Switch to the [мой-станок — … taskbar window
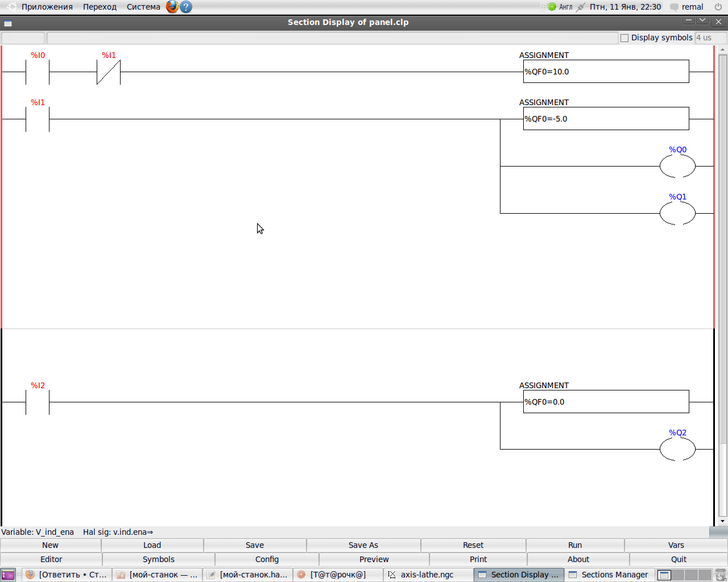This screenshot has height=582, width=728. (x=158, y=575)
